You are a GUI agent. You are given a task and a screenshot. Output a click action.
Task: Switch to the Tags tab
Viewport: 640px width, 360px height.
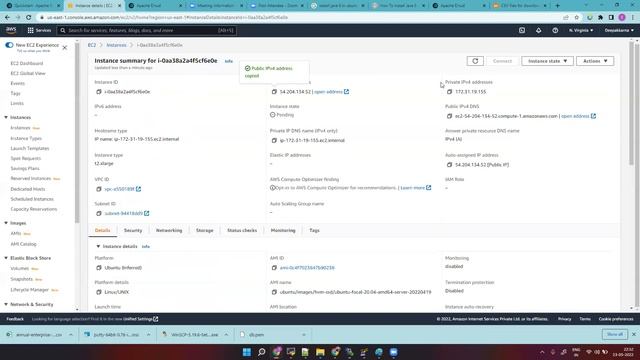click(x=314, y=231)
